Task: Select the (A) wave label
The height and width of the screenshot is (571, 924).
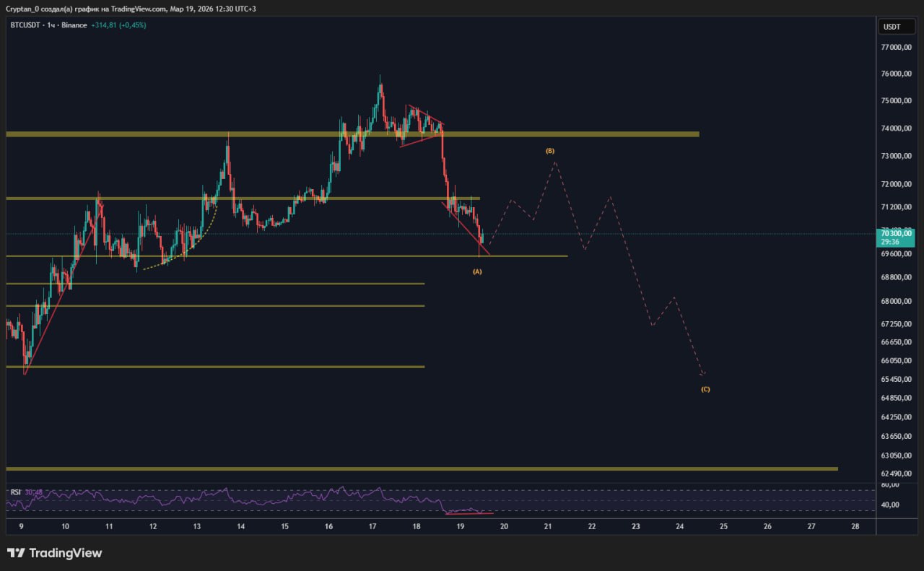Action: pyautogui.click(x=477, y=271)
